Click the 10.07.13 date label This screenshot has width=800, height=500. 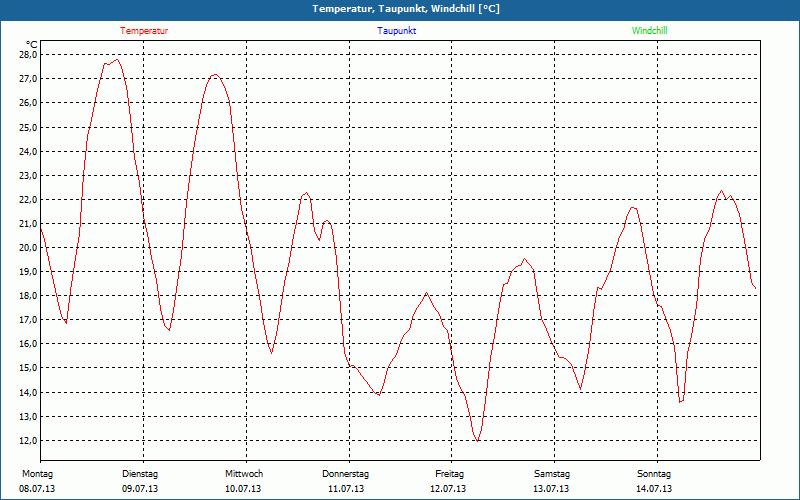243,489
